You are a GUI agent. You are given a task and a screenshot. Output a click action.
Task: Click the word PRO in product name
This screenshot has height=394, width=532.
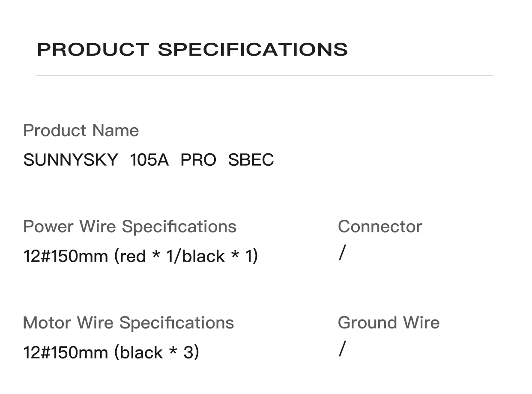[198, 160]
